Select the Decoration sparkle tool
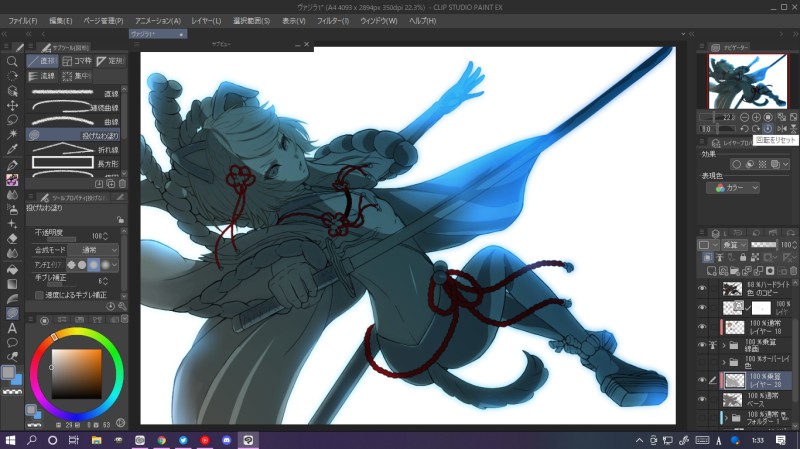 tap(12, 223)
